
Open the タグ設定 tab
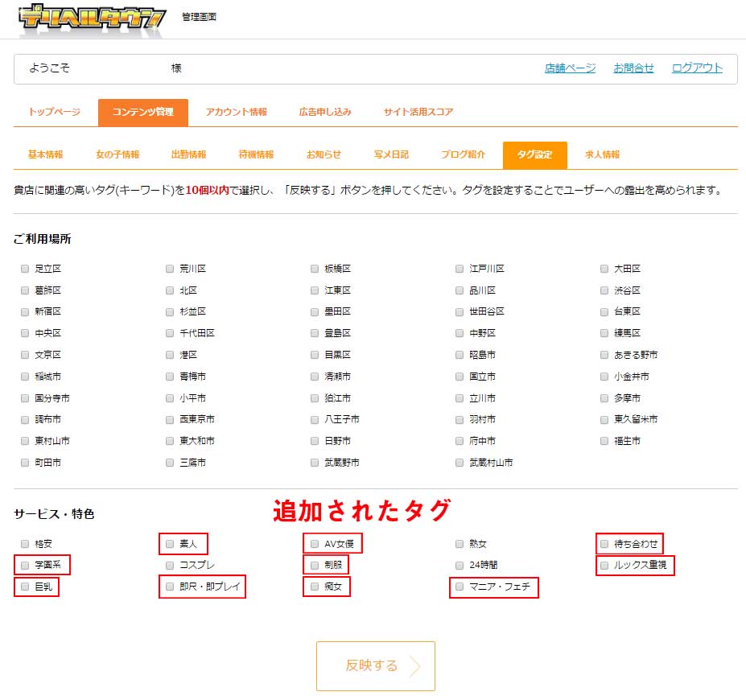point(534,153)
